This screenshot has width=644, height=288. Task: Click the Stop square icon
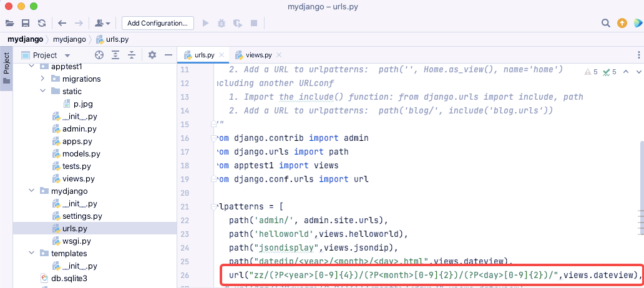(254, 24)
